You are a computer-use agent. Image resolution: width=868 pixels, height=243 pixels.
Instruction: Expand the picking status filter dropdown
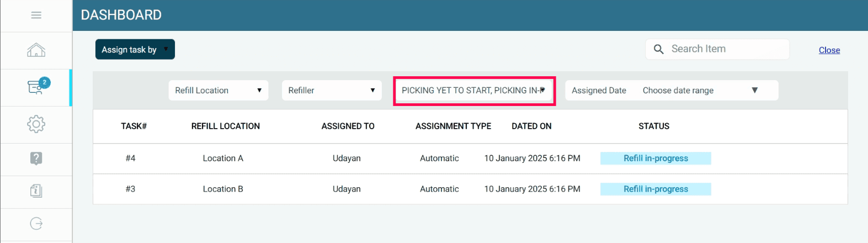pos(474,91)
